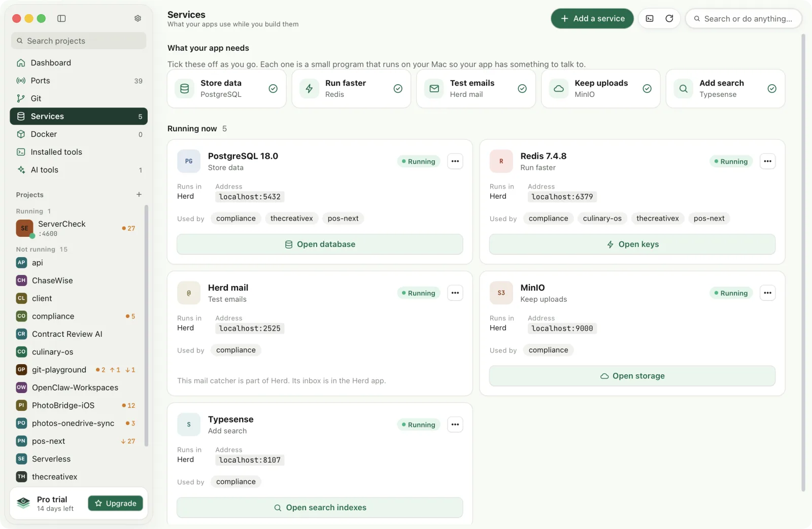The height and width of the screenshot is (529, 812).
Task: Click the Redis R icon
Action: pyautogui.click(x=501, y=161)
